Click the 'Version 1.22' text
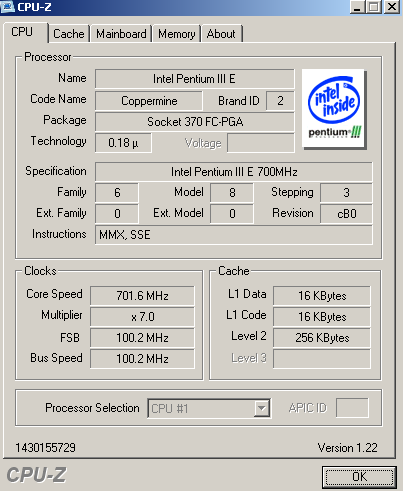403x491 pixels. (347, 448)
